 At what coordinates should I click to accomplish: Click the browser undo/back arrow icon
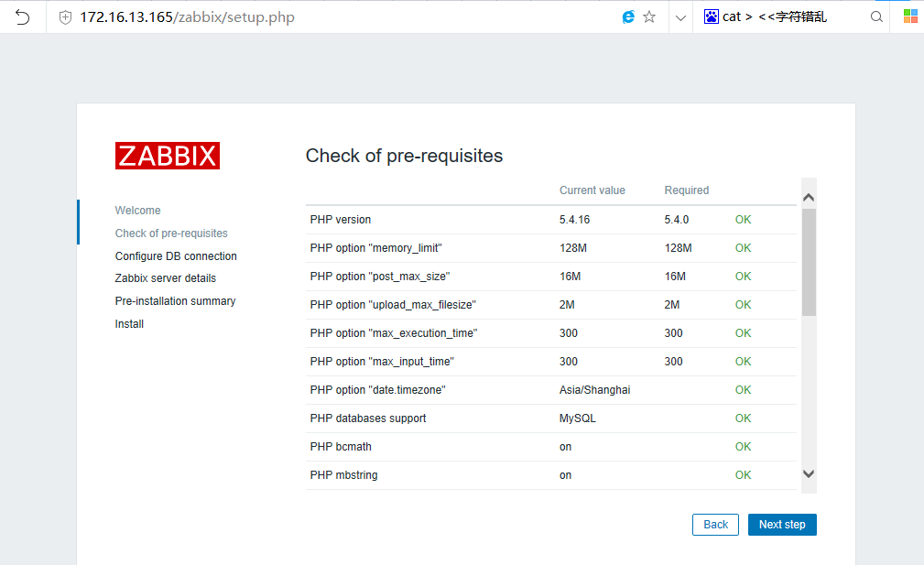point(22,17)
